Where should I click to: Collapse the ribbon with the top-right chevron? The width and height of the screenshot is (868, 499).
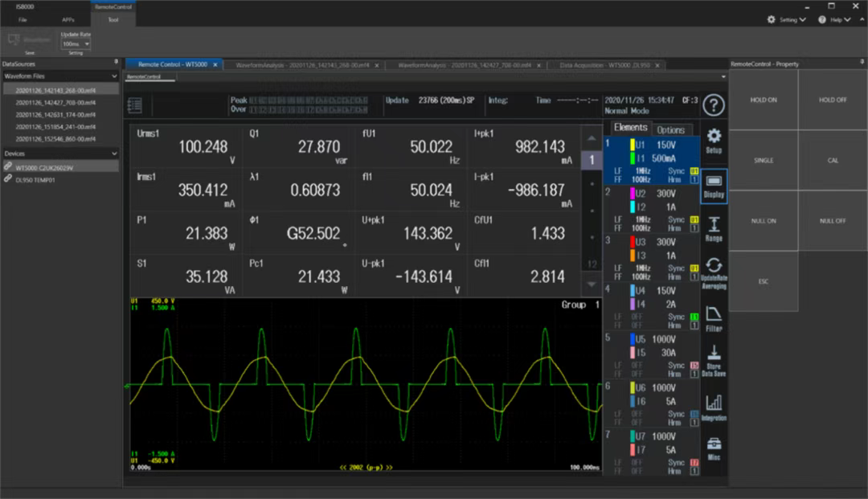pos(862,19)
